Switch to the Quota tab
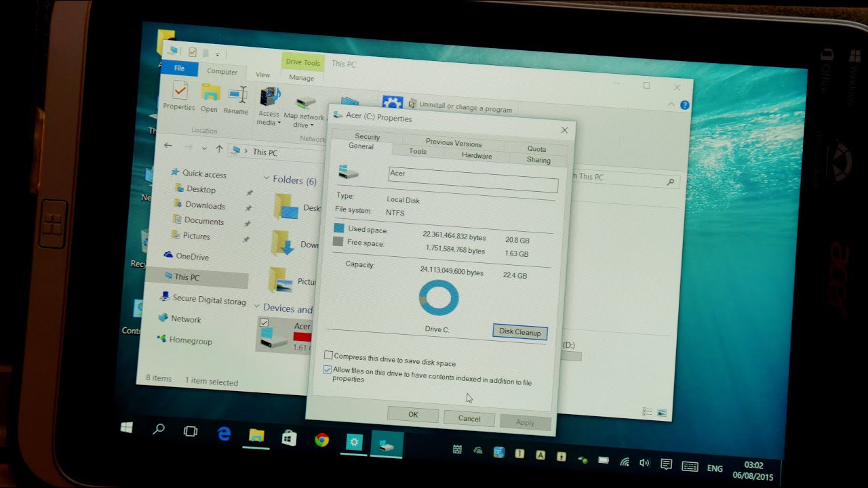 tap(536, 148)
